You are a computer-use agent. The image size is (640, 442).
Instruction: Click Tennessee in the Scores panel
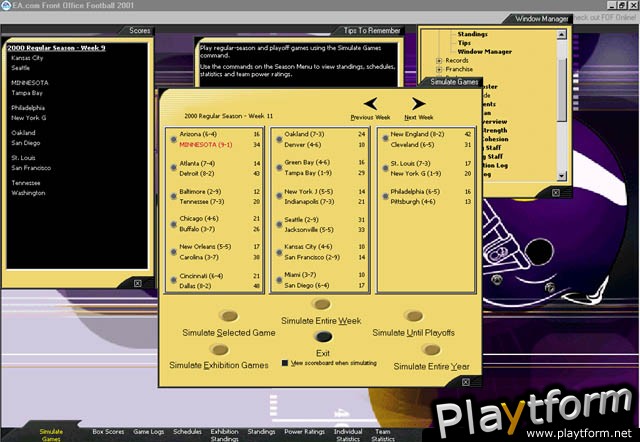(26, 183)
